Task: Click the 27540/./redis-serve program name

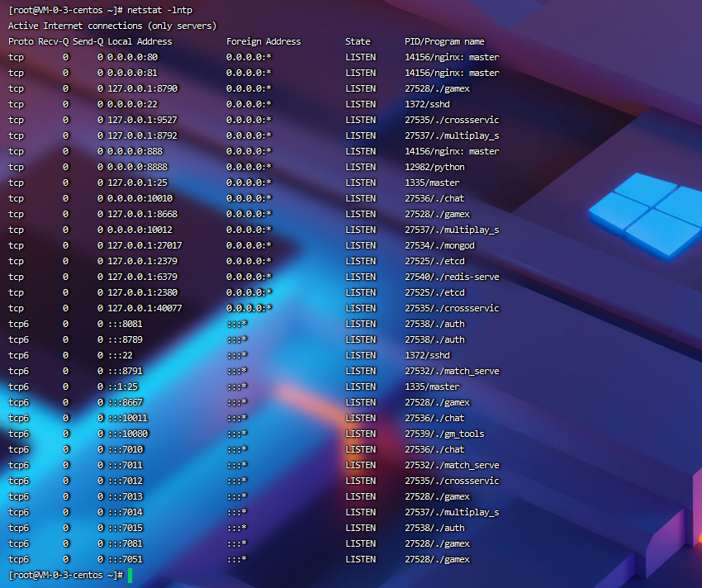Action: (452, 277)
